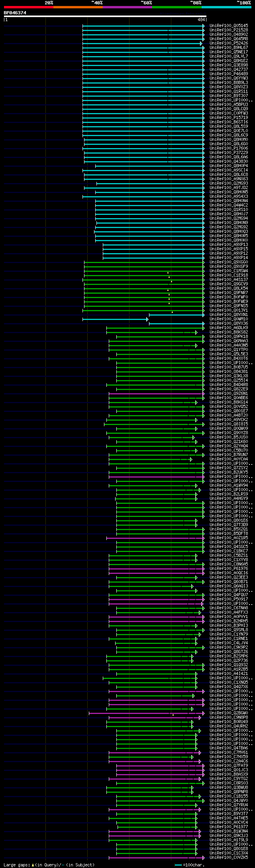Click the cyan ~100% identity legend segment
255x868 pixels.
click(226, 7)
